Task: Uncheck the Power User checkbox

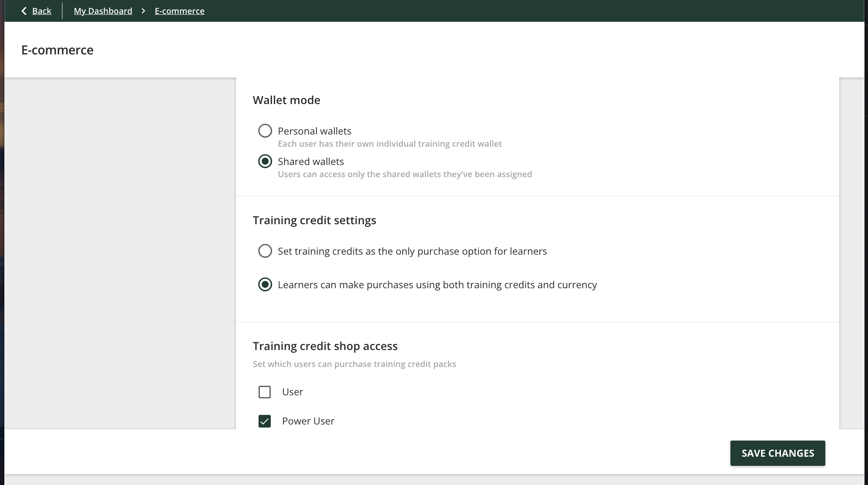Action: pyautogui.click(x=265, y=421)
